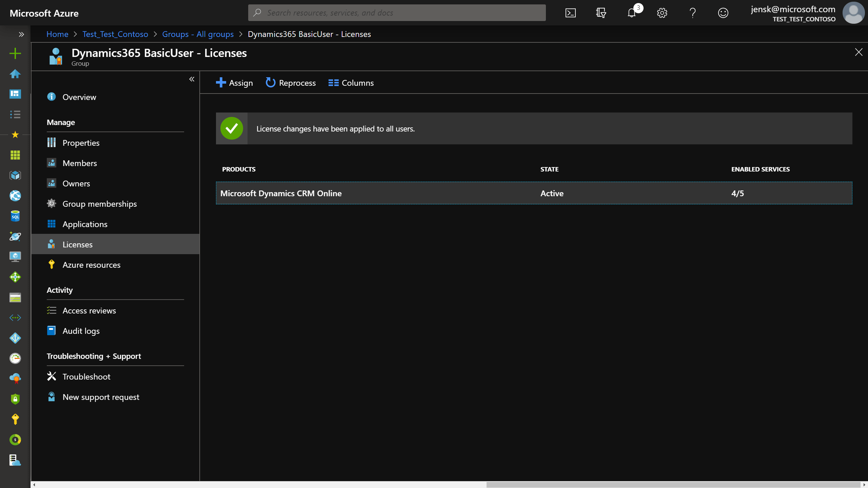Open the server cloud icon at the rail bottom

[x=15, y=460]
